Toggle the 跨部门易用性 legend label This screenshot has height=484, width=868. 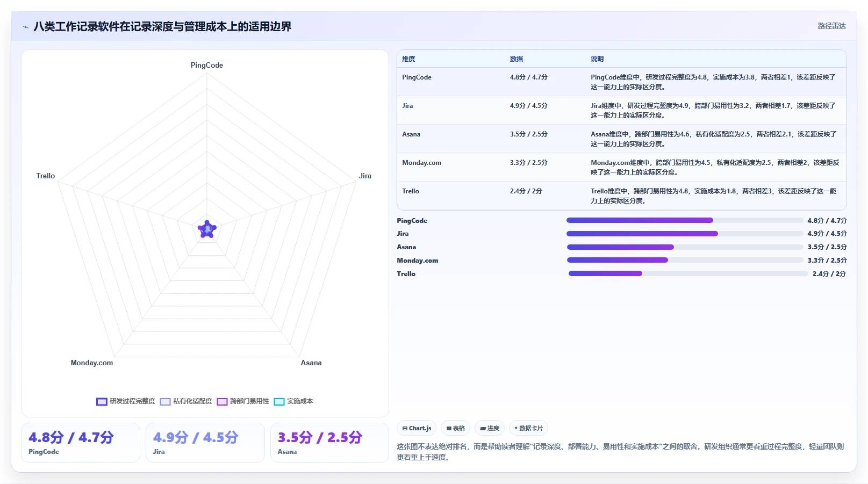click(249, 401)
